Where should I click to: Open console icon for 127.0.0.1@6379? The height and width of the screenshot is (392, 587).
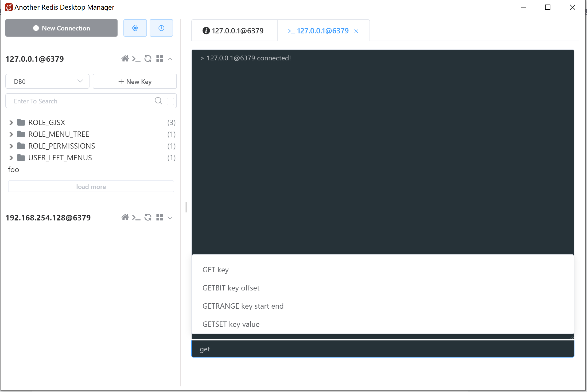(136, 59)
